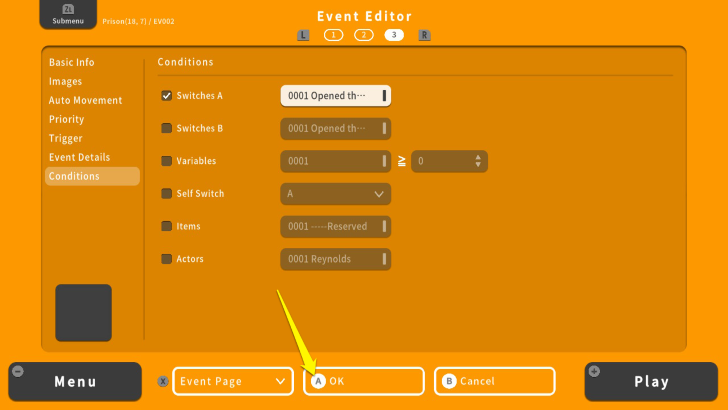Select Conditions in the sidebar
728x410 pixels.
pyautogui.click(x=92, y=176)
